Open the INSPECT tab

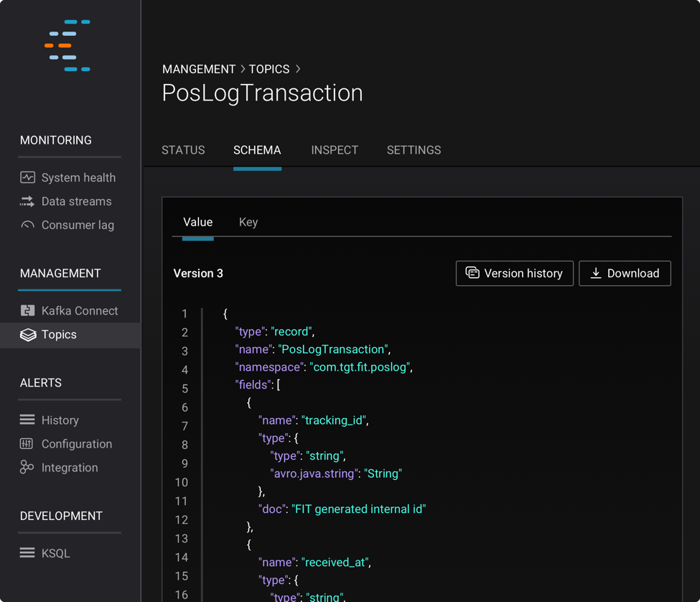335,150
